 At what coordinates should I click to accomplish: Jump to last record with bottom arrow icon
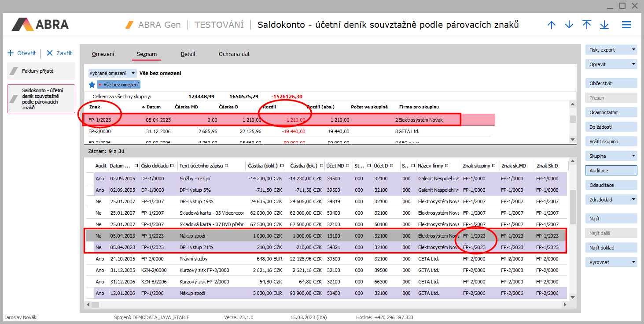(x=604, y=25)
